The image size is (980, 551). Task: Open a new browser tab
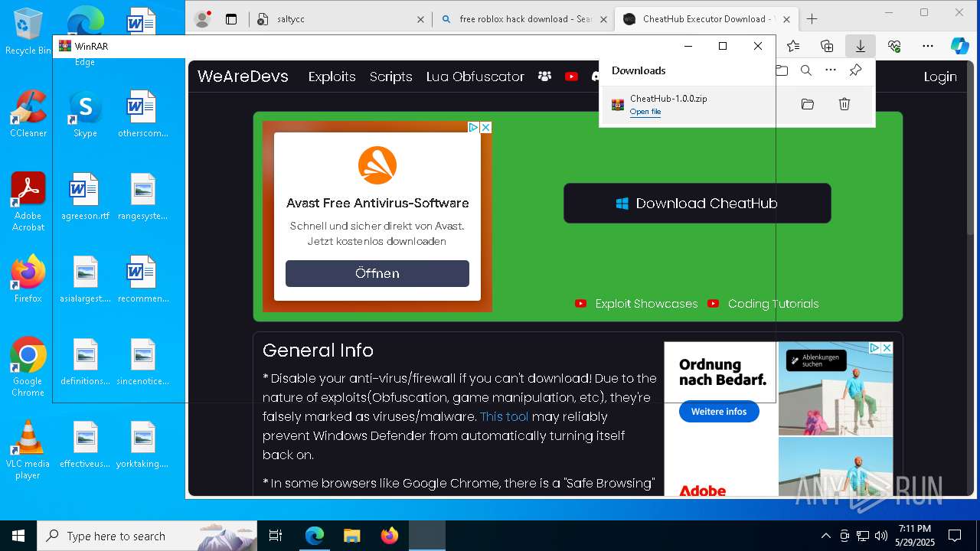[812, 19]
